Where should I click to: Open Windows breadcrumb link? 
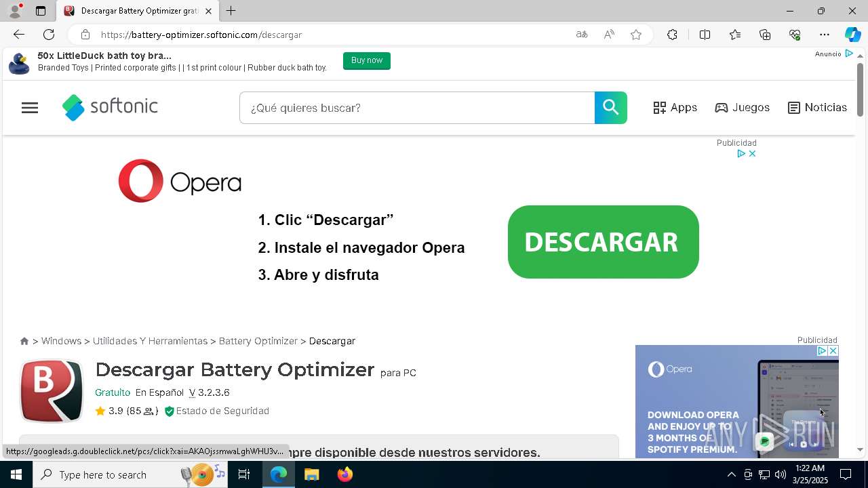(61, 341)
